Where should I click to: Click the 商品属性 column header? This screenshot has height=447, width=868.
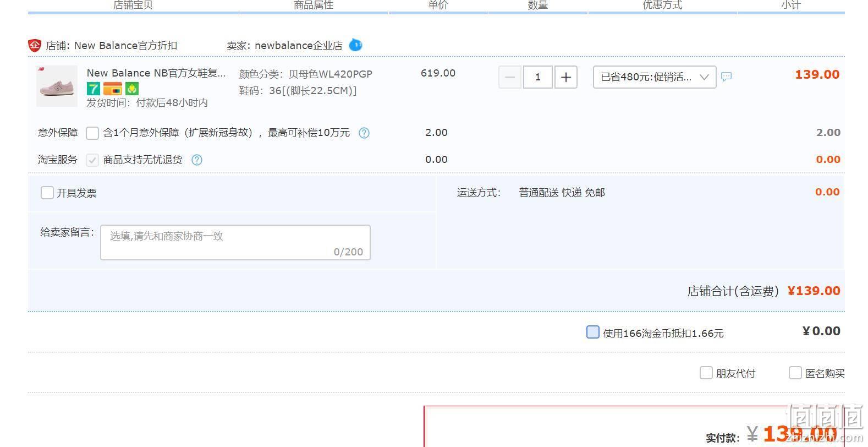[314, 5]
